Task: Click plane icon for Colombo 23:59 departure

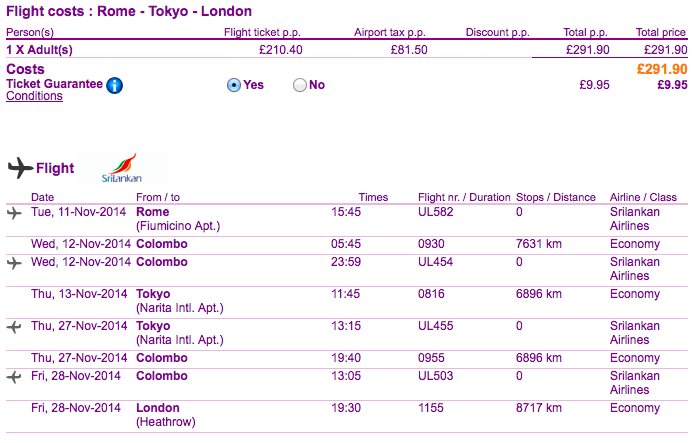Action: tap(14, 263)
